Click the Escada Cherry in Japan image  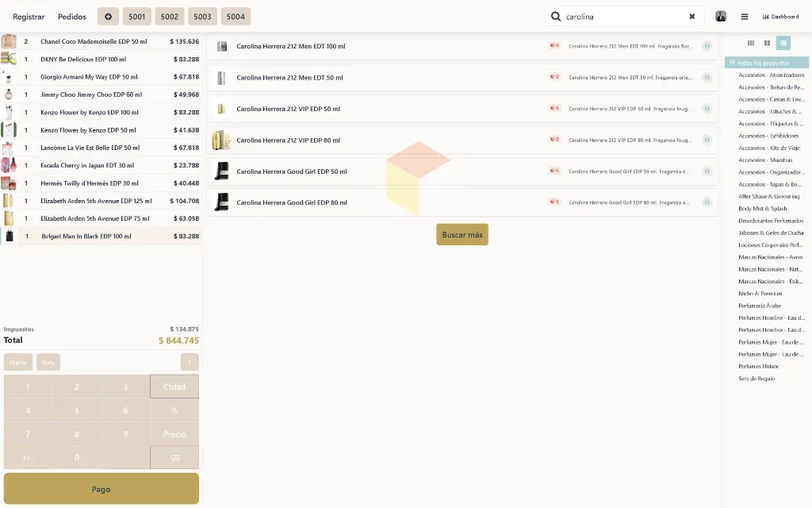click(x=8, y=165)
